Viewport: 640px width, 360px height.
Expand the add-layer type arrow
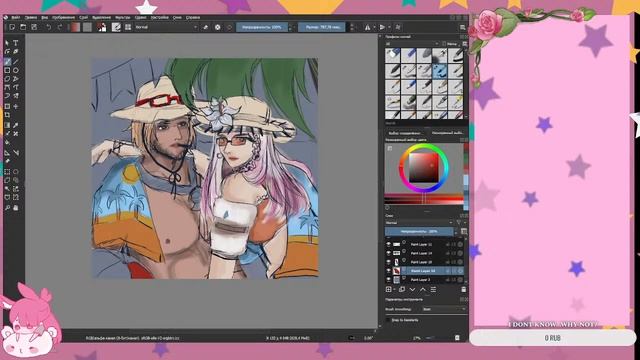pos(394,289)
